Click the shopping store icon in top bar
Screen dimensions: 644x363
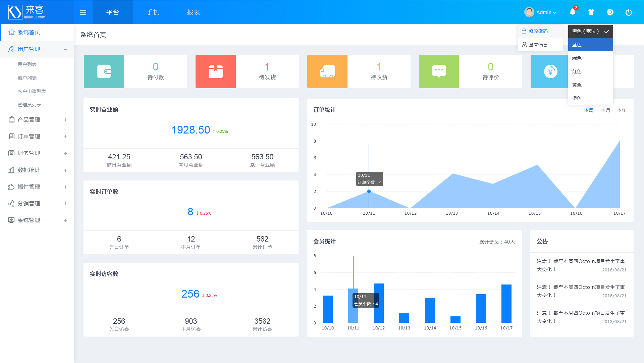pyautogui.click(x=591, y=12)
